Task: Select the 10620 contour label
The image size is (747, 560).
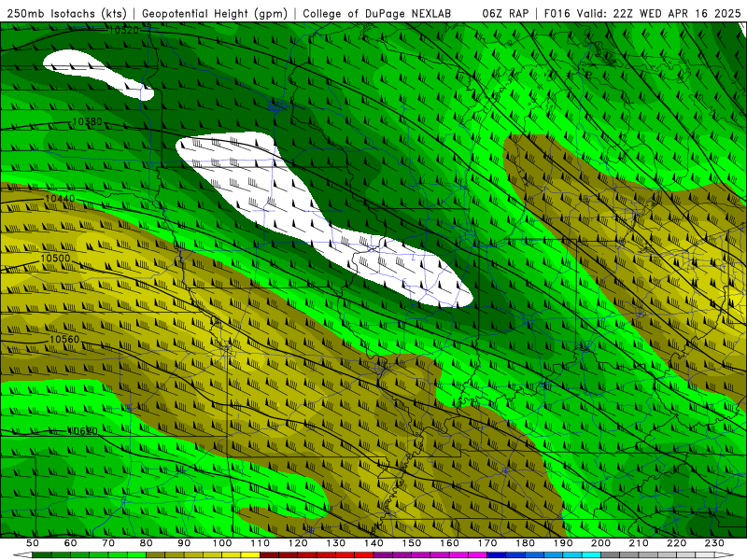Action: (83, 431)
